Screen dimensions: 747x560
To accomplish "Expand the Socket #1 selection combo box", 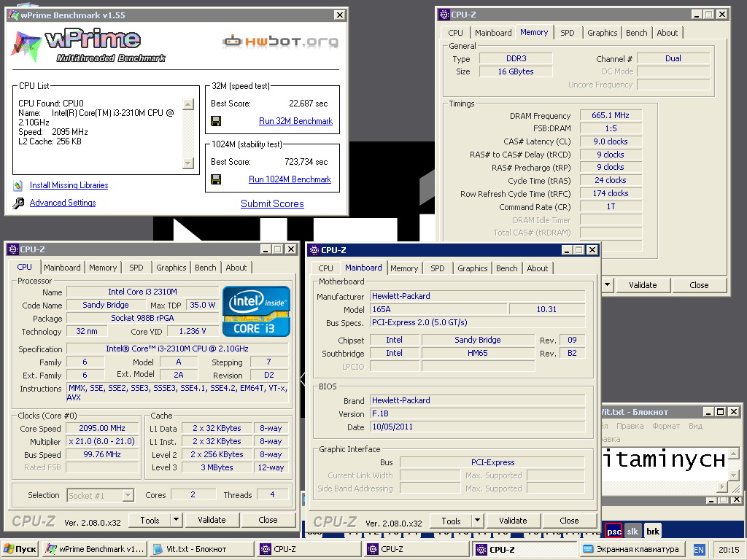I will click(128, 496).
